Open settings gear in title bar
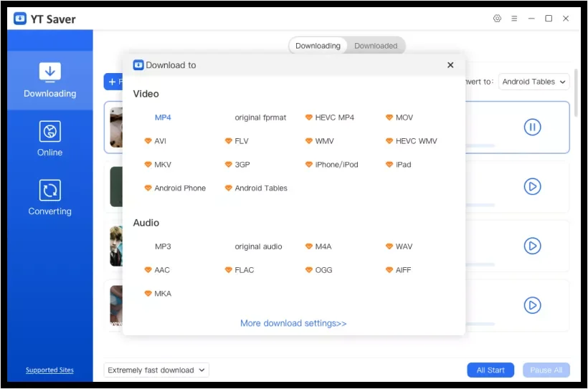 [497, 19]
